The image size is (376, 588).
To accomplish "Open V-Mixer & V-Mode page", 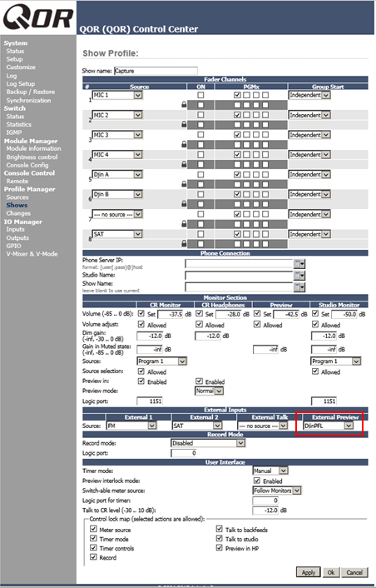I will [x=32, y=254].
